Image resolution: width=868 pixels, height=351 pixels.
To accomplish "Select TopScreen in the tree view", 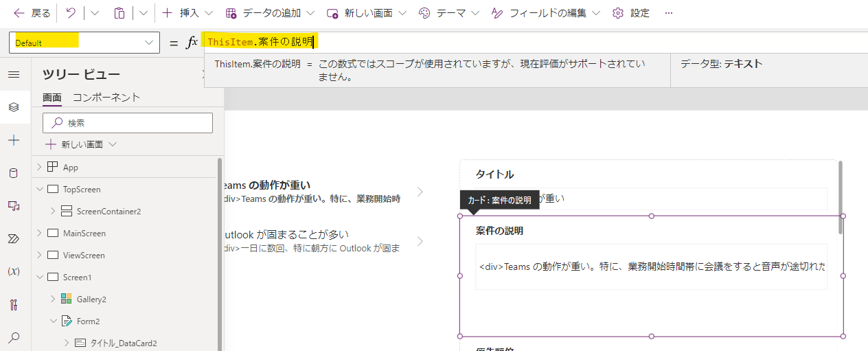I will pyautogui.click(x=82, y=189).
